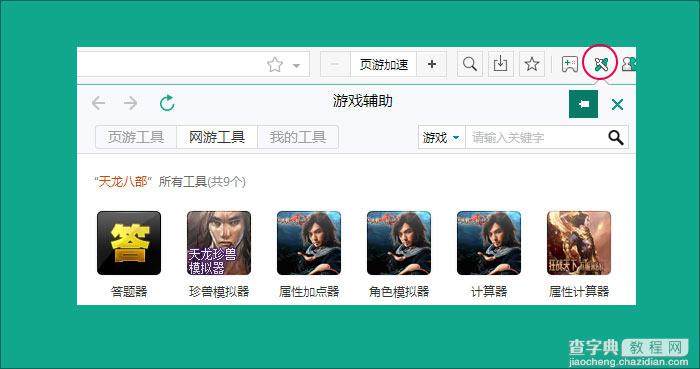Open the favorites star toolbar icon
Viewport: 700px width, 369px height.
point(532,64)
